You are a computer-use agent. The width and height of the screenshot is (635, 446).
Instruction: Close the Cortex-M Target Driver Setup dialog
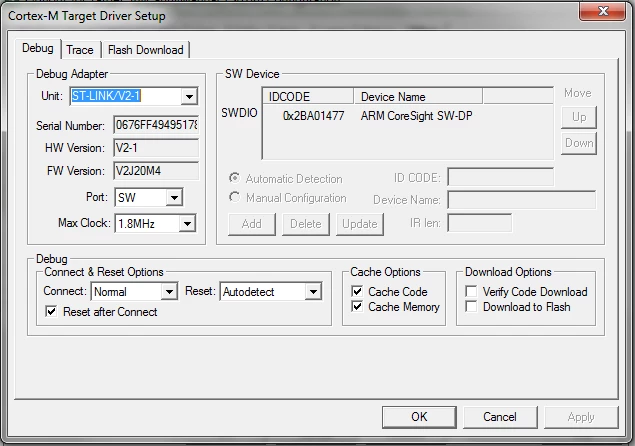click(x=603, y=11)
